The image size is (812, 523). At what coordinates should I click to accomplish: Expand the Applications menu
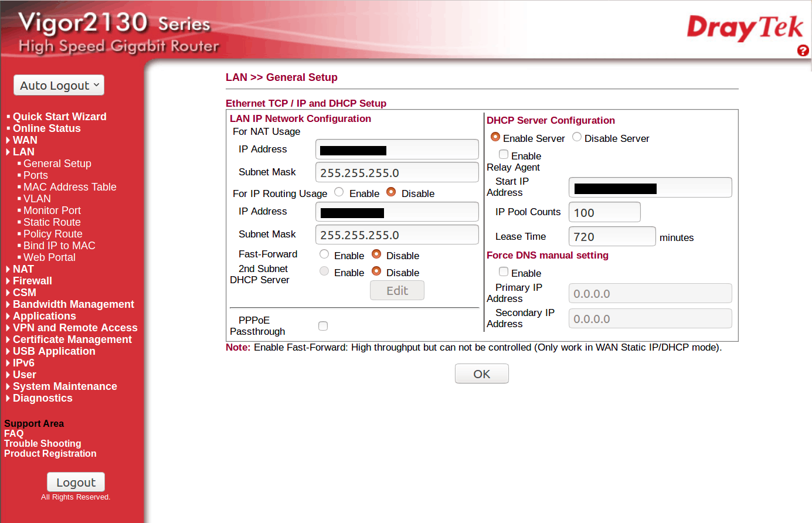45,316
